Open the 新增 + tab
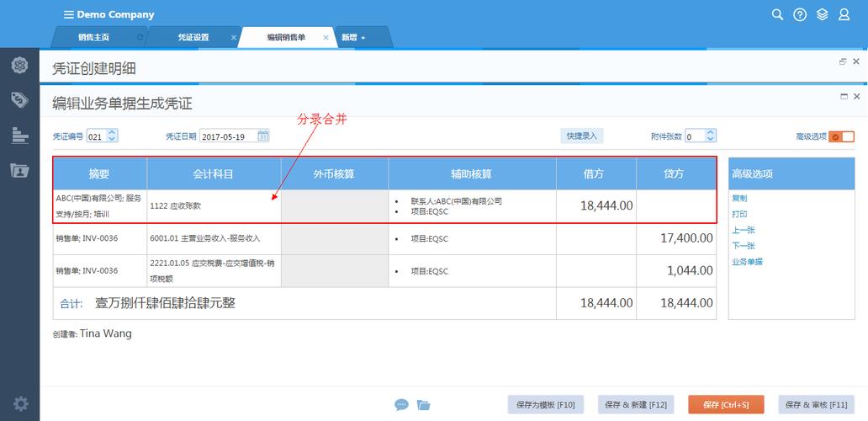This screenshot has height=421, width=868. (x=353, y=38)
